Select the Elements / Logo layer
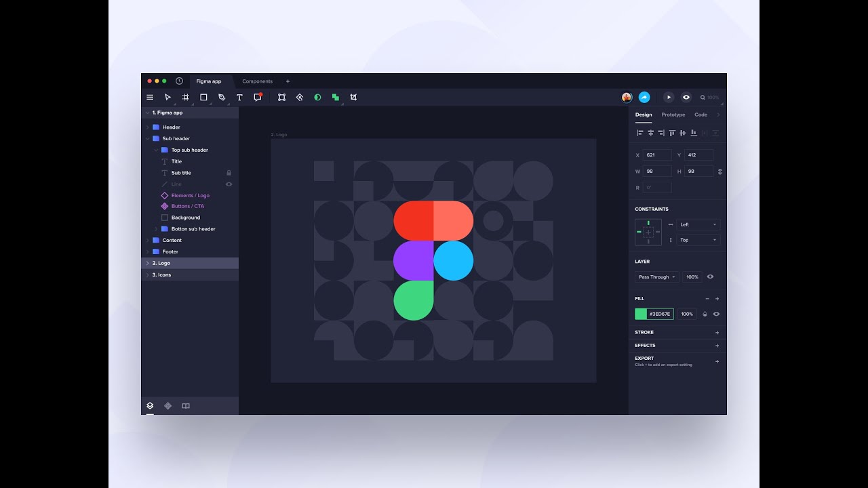The image size is (868, 488). coord(191,196)
